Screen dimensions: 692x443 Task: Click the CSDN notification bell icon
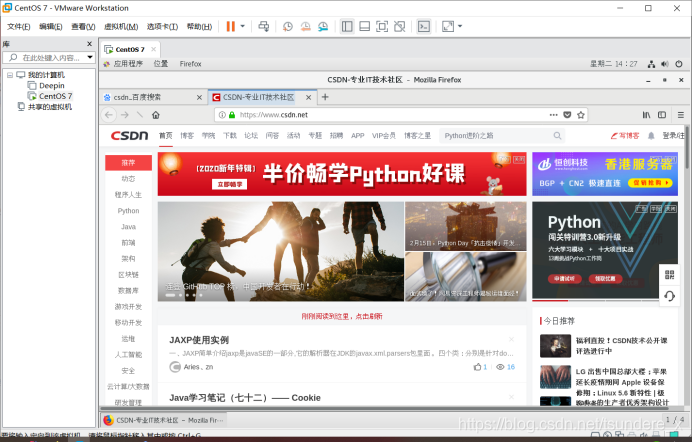point(651,136)
